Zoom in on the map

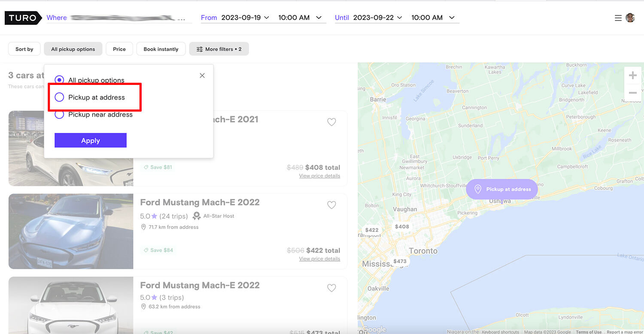click(x=632, y=75)
